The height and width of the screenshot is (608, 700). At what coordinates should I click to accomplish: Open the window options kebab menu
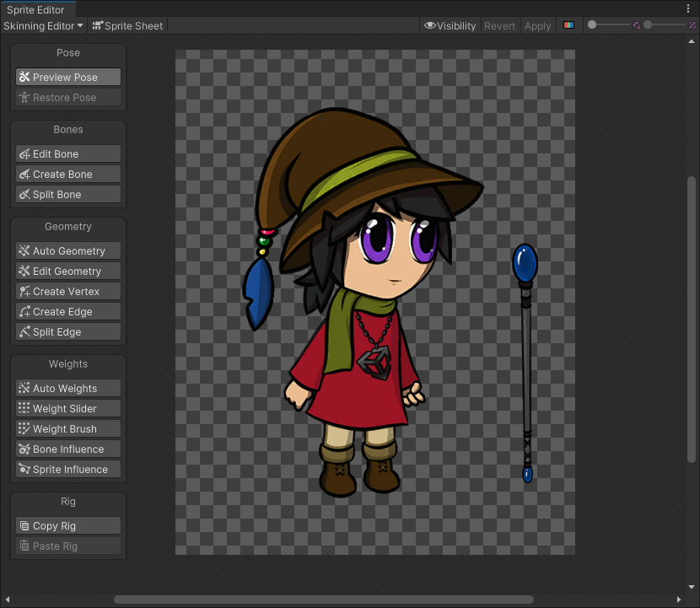click(689, 8)
